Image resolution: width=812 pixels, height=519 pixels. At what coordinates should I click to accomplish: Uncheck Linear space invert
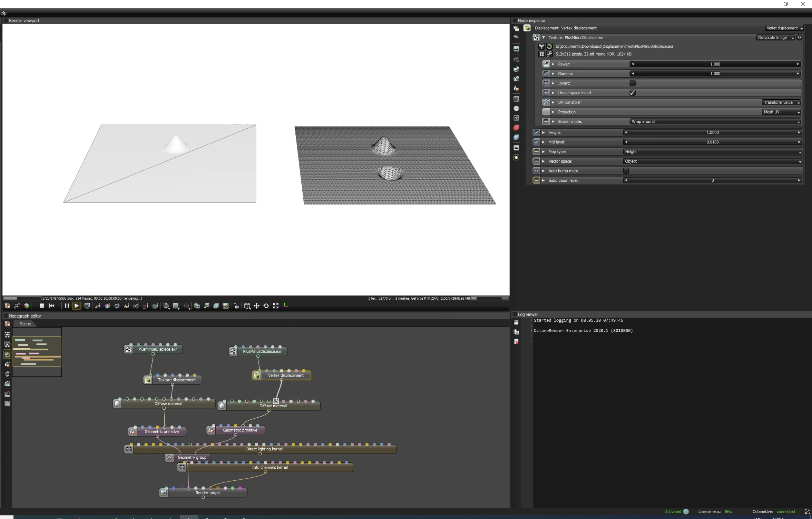633,93
